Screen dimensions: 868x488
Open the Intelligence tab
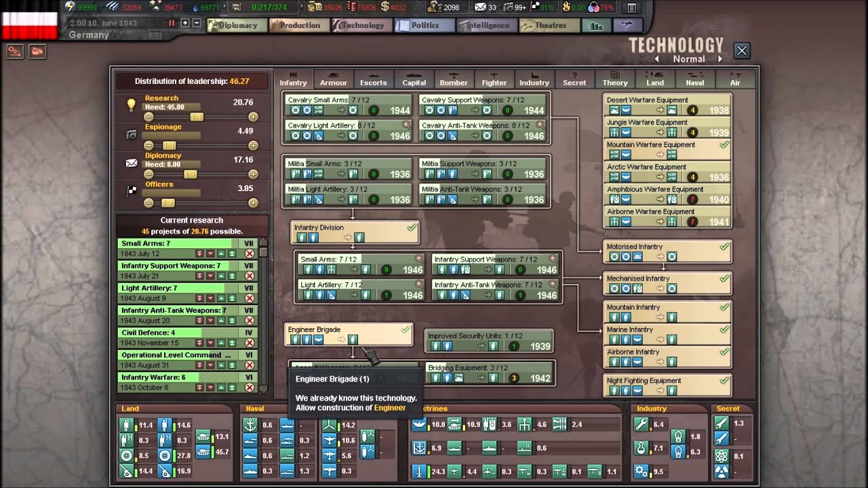point(486,25)
